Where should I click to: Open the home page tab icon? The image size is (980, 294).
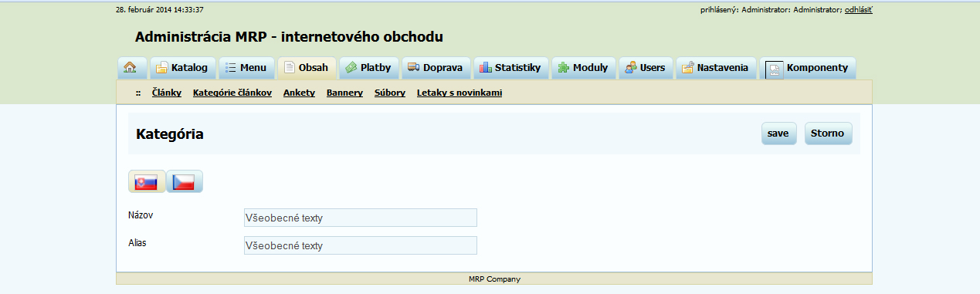[x=132, y=68]
